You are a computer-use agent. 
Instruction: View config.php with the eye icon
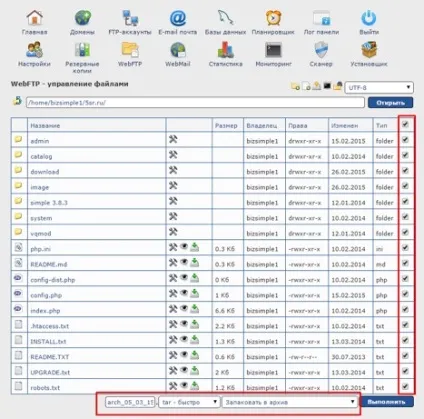click(x=184, y=293)
